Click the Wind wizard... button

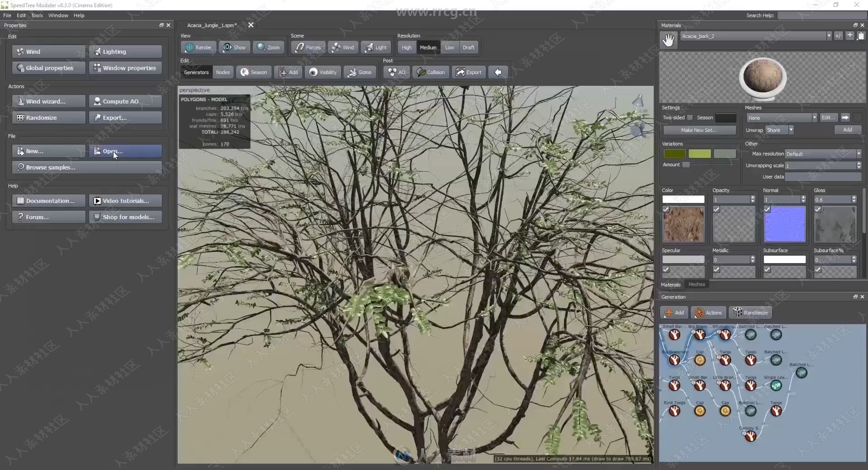coord(49,101)
